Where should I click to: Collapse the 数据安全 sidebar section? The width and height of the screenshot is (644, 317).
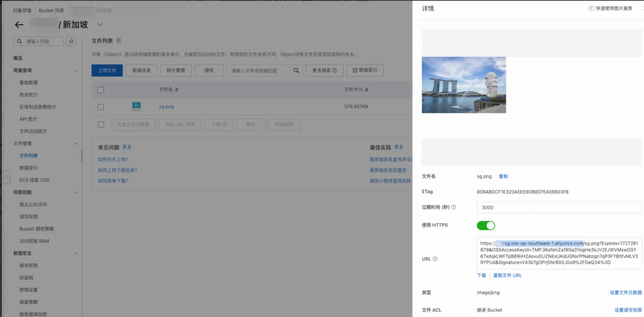click(x=76, y=253)
